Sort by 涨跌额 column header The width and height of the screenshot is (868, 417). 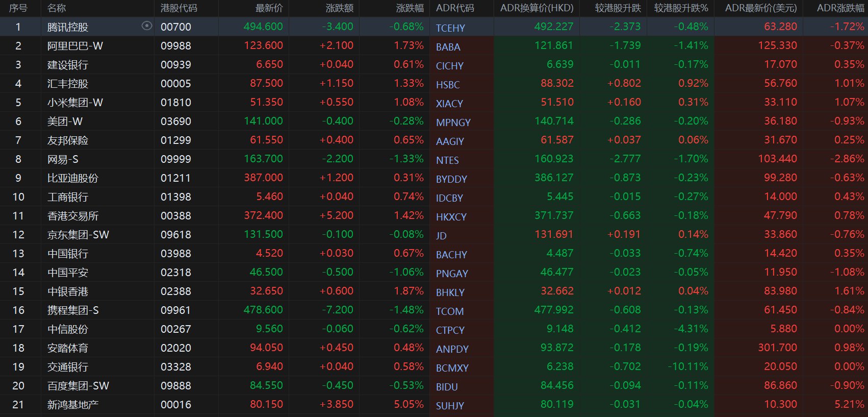tap(339, 8)
